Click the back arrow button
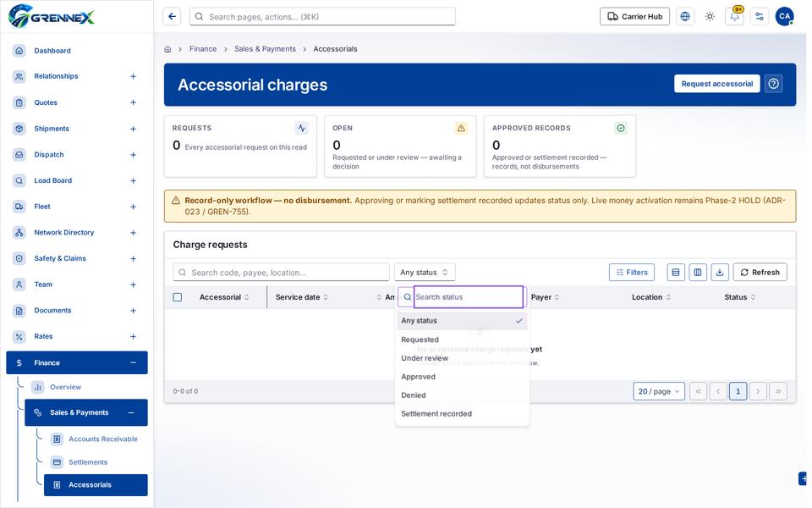Image resolution: width=812 pixels, height=508 pixels. click(172, 17)
